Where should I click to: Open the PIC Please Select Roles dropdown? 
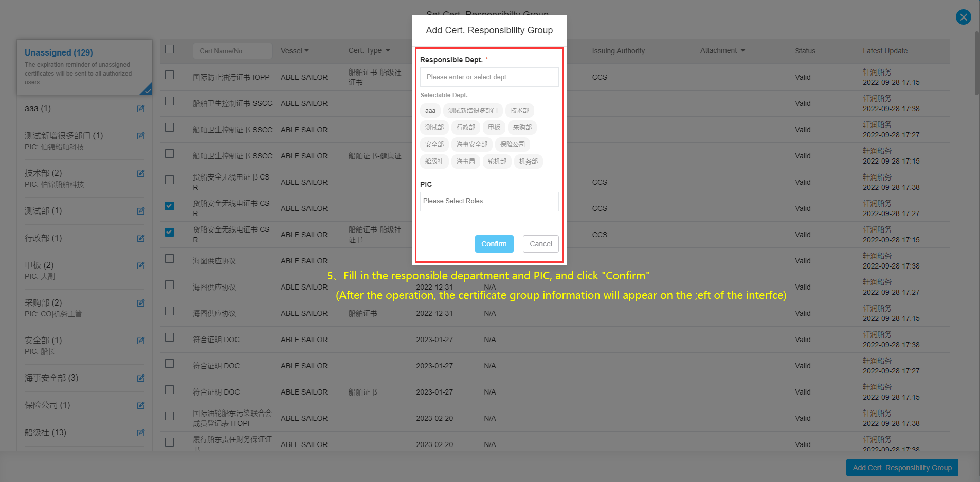(x=489, y=201)
